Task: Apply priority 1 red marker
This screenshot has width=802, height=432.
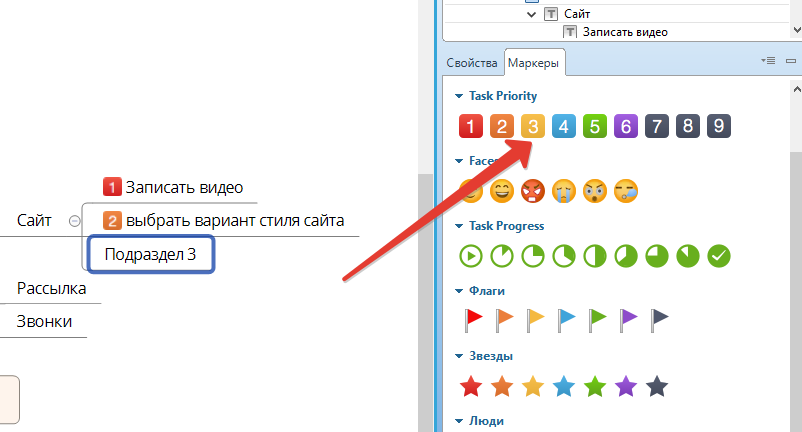Action: click(471, 126)
